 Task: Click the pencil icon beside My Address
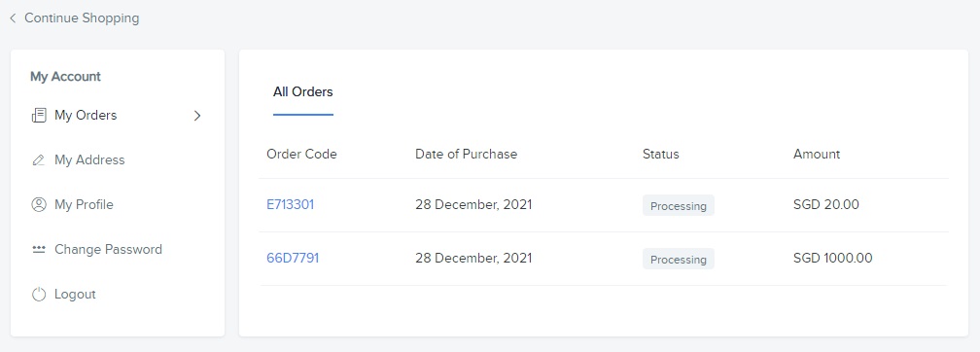(x=39, y=160)
